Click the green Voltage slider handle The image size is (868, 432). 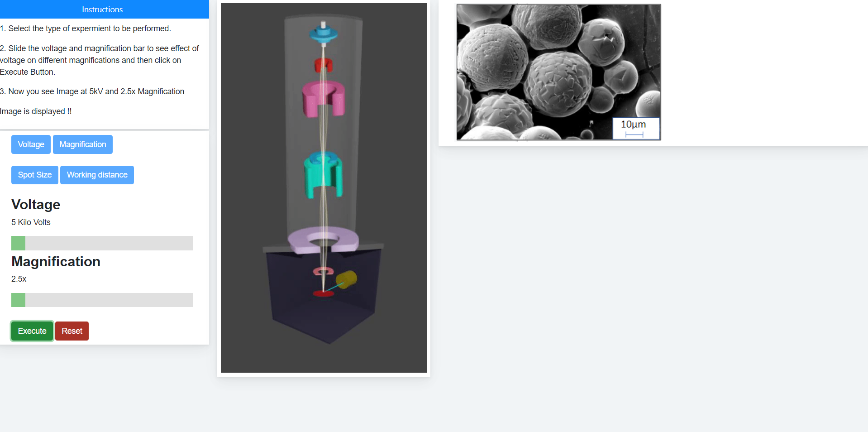pyautogui.click(x=18, y=243)
